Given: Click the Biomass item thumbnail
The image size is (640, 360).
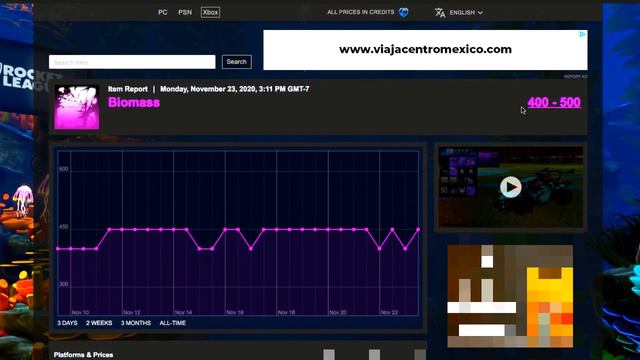Looking at the screenshot, I should (77, 107).
